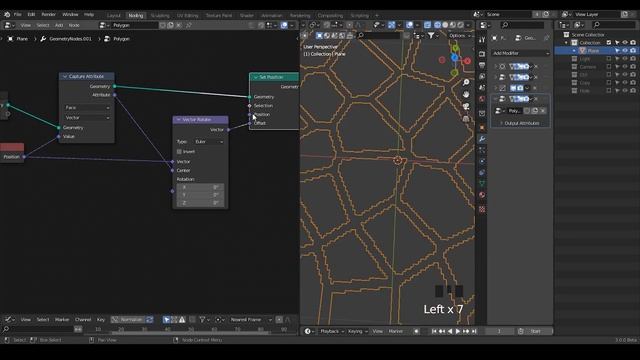This screenshot has height=360, width=640.
Task: Toggle Normalize button in graph editor
Action: pos(128,320)
